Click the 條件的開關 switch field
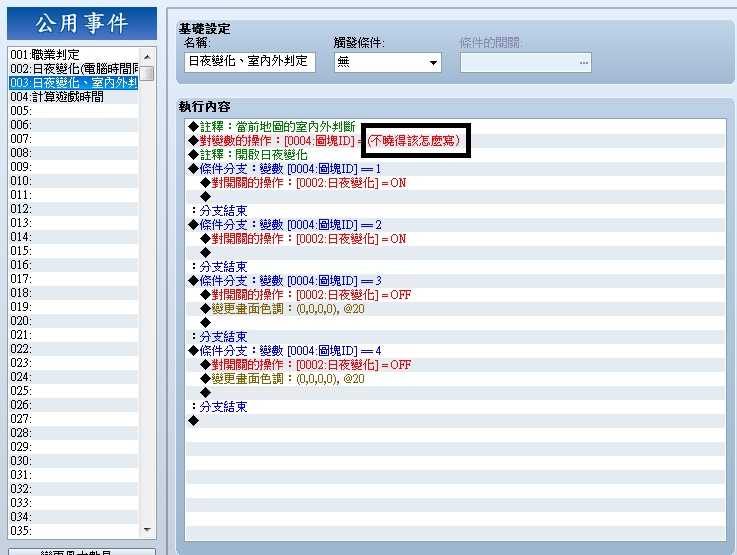 pyautogui.click(x=525, y=63)
